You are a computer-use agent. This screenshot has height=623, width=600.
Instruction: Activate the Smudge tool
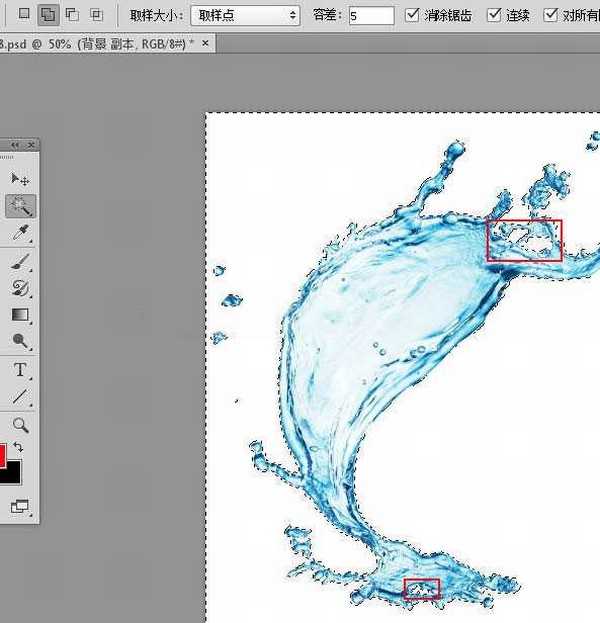pos(20,288)
